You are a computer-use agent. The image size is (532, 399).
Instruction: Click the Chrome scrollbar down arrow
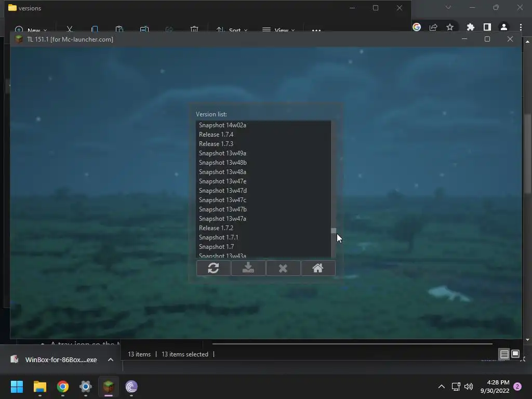(527, 340)
